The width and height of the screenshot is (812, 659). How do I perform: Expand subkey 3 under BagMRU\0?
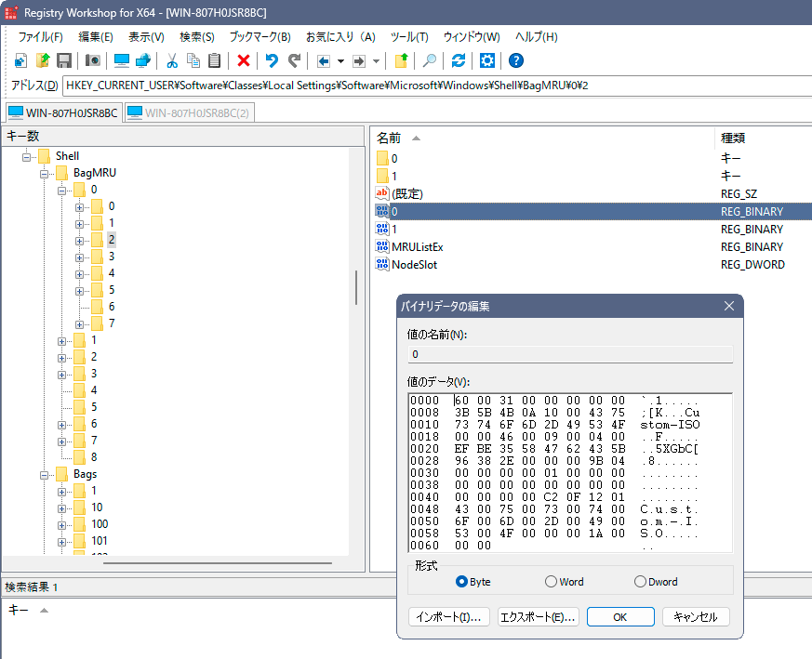point(79,257)
